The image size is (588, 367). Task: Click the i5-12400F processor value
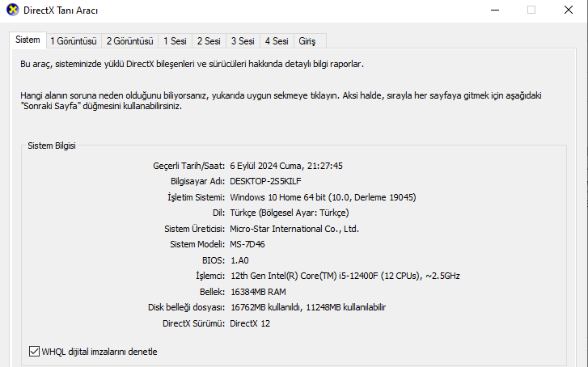pos(345,276)
